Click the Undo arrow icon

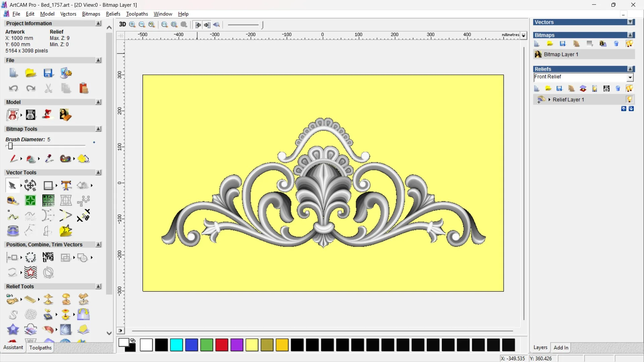pos(13,88)
